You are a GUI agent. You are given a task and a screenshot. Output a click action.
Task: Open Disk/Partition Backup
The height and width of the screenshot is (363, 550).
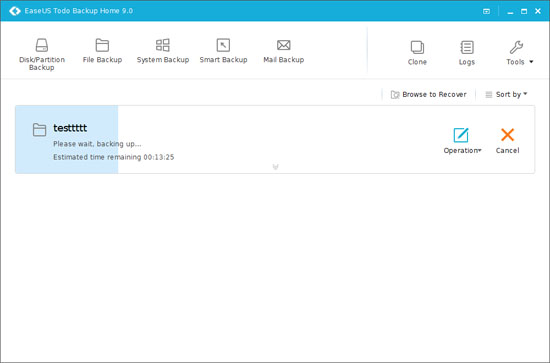(41, 54)
